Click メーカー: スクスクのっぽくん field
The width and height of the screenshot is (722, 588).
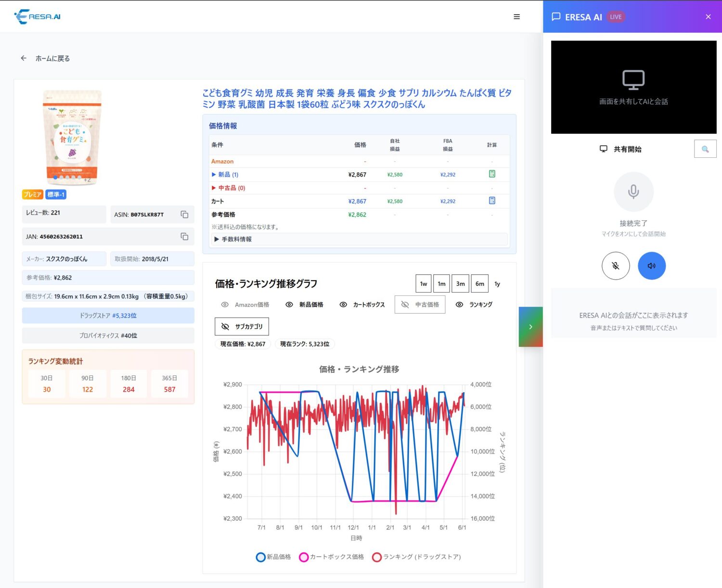pyautogui.click(x=64, y=259)
